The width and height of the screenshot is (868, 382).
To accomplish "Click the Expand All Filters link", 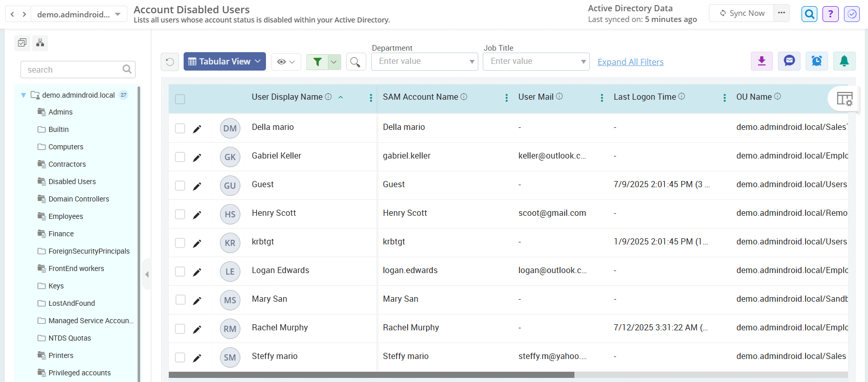I will [631, 62].
